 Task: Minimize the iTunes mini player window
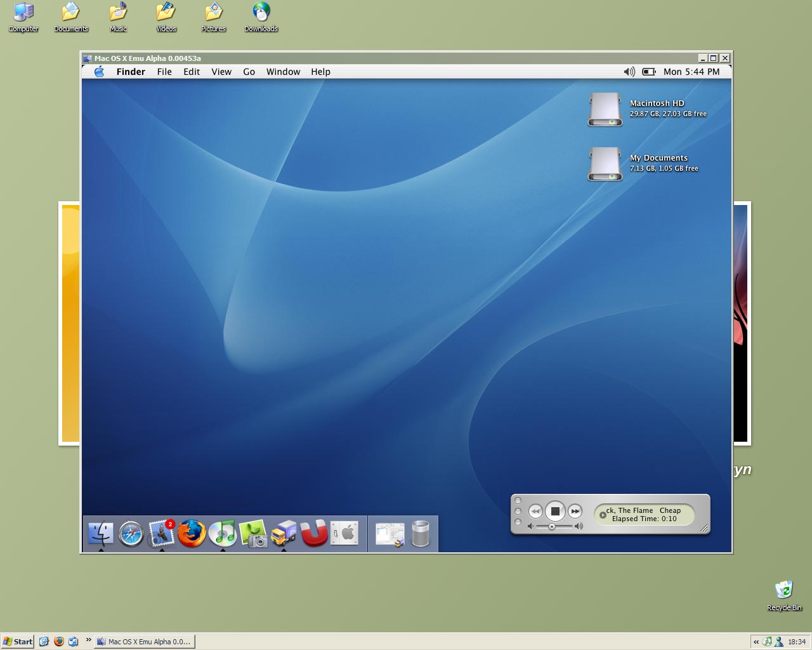pyautogui.click(x=518, y=511)
